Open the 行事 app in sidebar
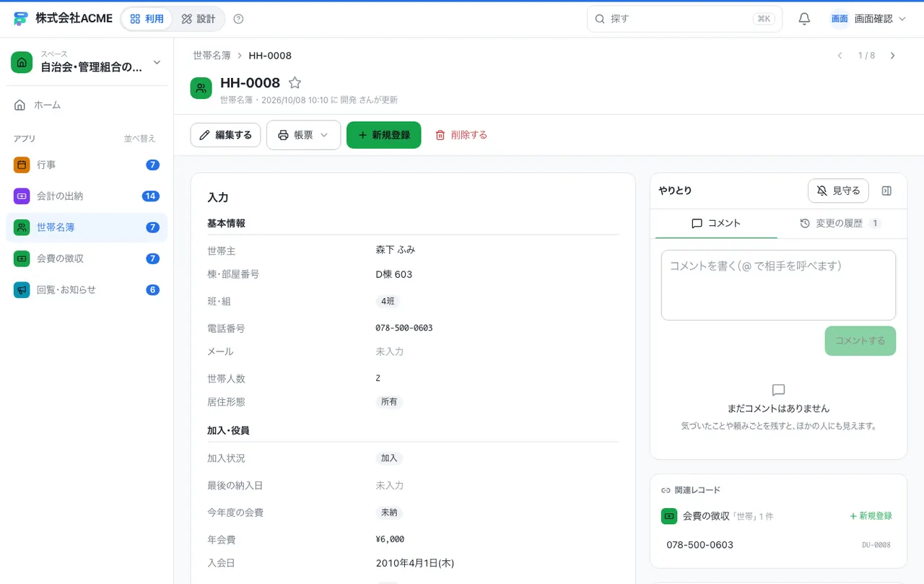Screen dimensions: 924x584 coord(87,165)
